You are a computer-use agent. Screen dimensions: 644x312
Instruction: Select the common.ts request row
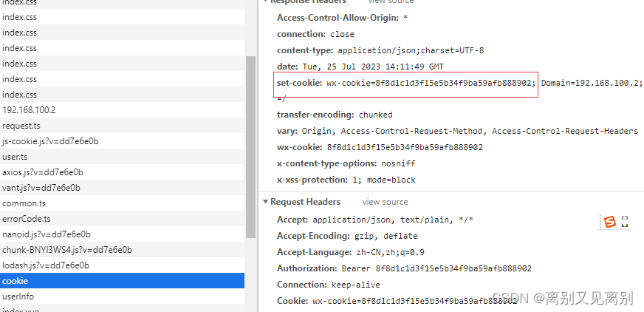click(122, 203)
